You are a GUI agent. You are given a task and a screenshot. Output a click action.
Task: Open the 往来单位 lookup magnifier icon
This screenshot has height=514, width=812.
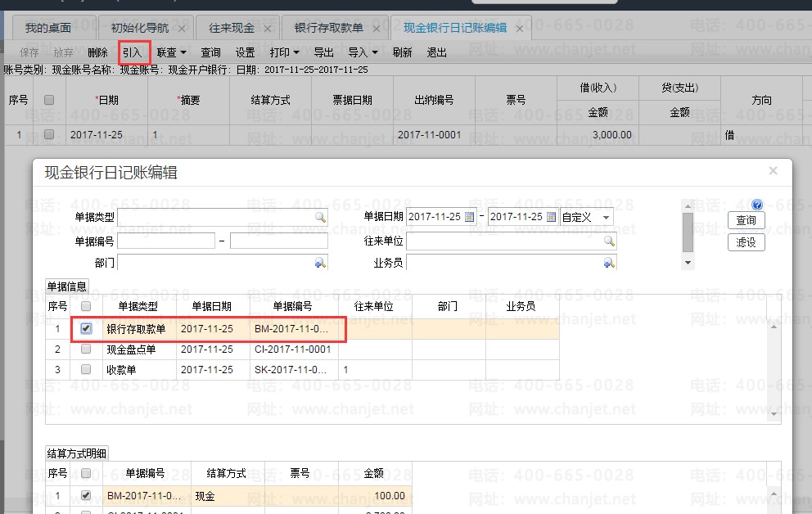pos(609,241)
